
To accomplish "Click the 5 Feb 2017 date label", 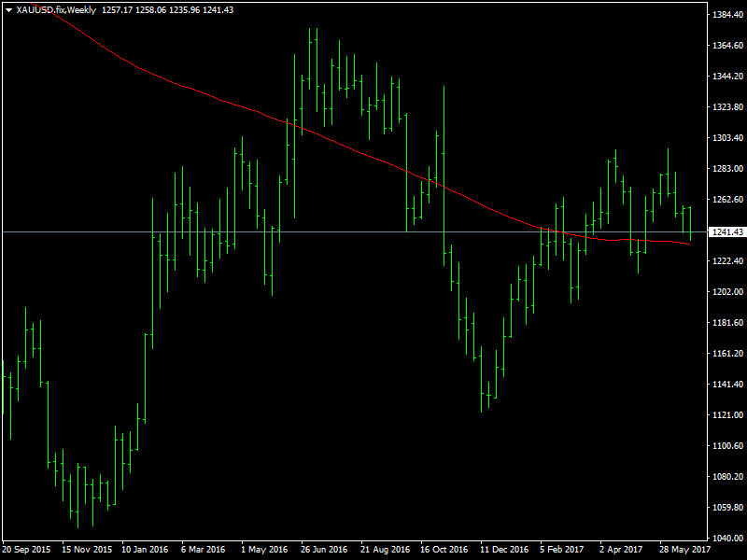I will point(561,550).
